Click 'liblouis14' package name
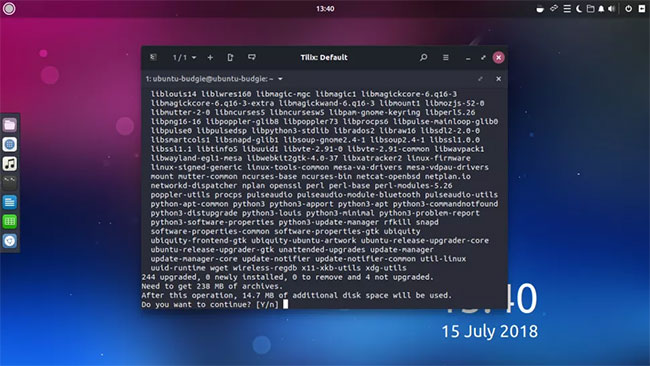 point(173,94)
